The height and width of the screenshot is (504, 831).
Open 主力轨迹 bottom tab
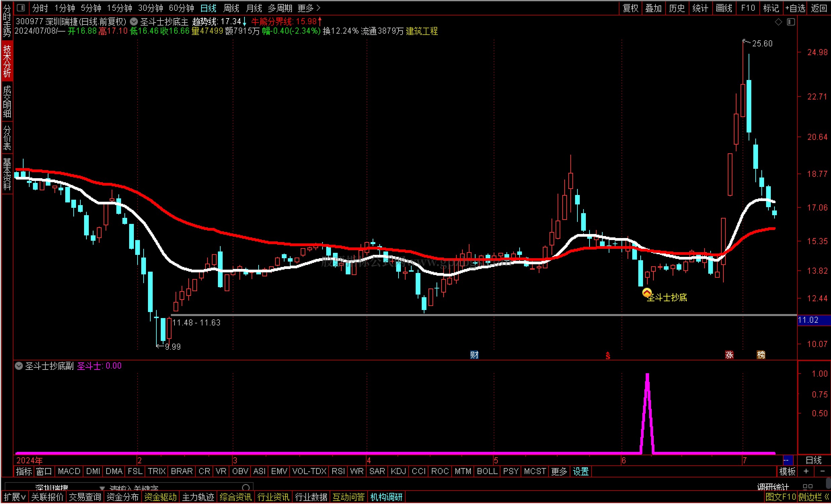198,497
